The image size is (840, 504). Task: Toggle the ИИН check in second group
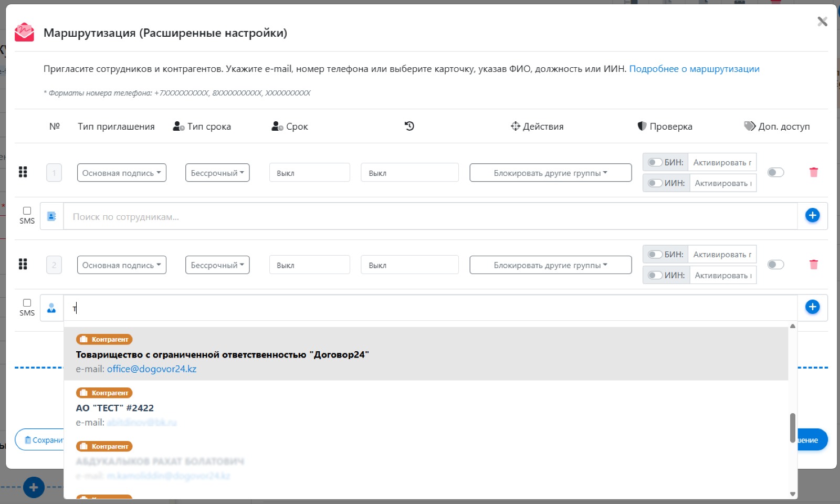655,275
